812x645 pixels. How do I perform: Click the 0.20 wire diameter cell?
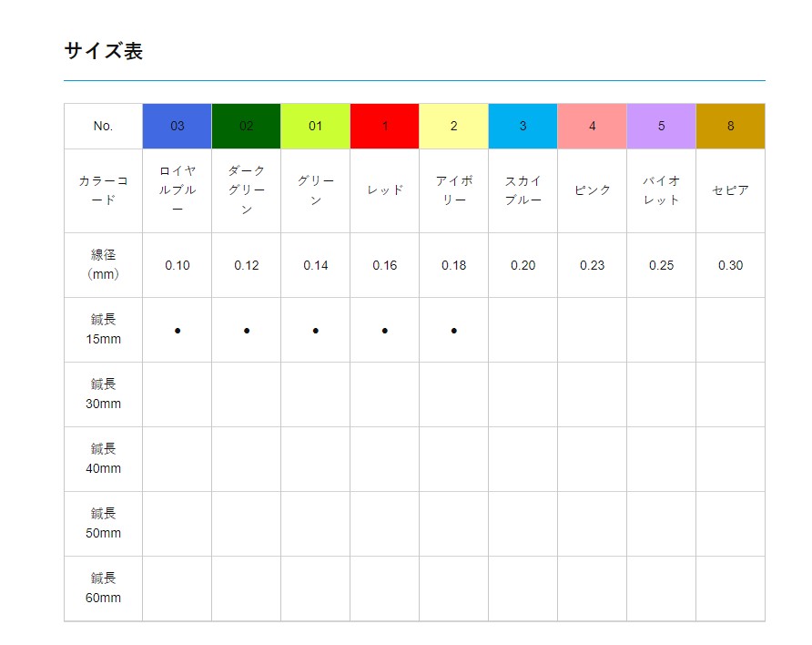[523, 265]
